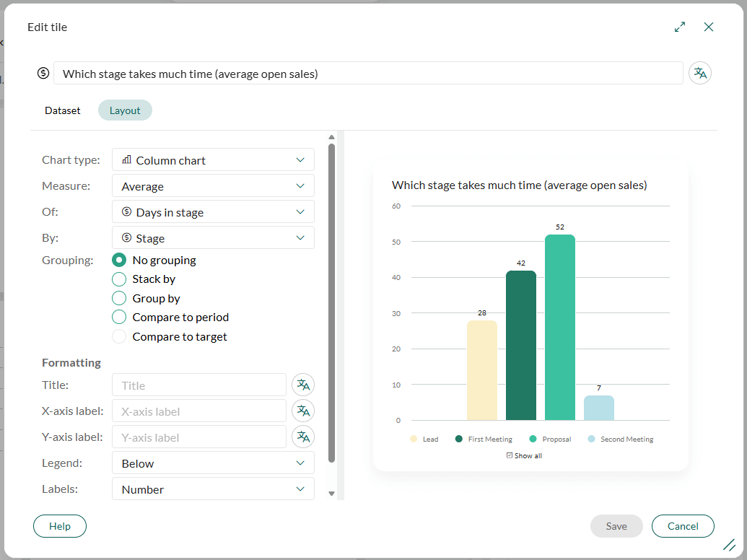Screen dimensions: 747x560
Task: Select the Layout tab
Action: (x=124, y=110)
